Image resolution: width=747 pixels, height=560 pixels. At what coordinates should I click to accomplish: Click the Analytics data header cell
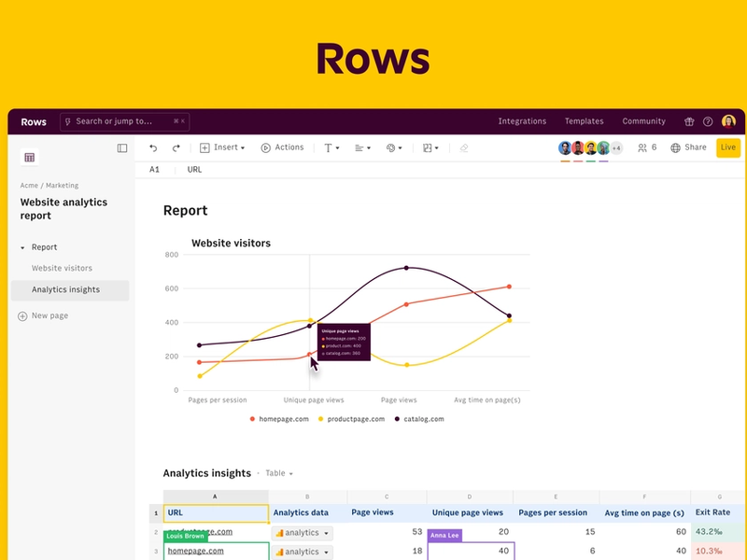[x=308, y=512]
